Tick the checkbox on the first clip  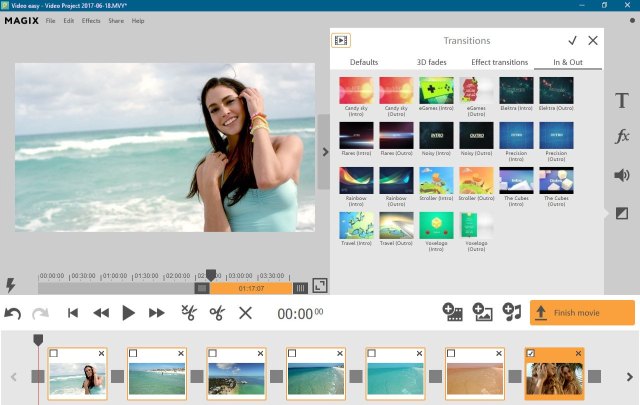(54, 354)
